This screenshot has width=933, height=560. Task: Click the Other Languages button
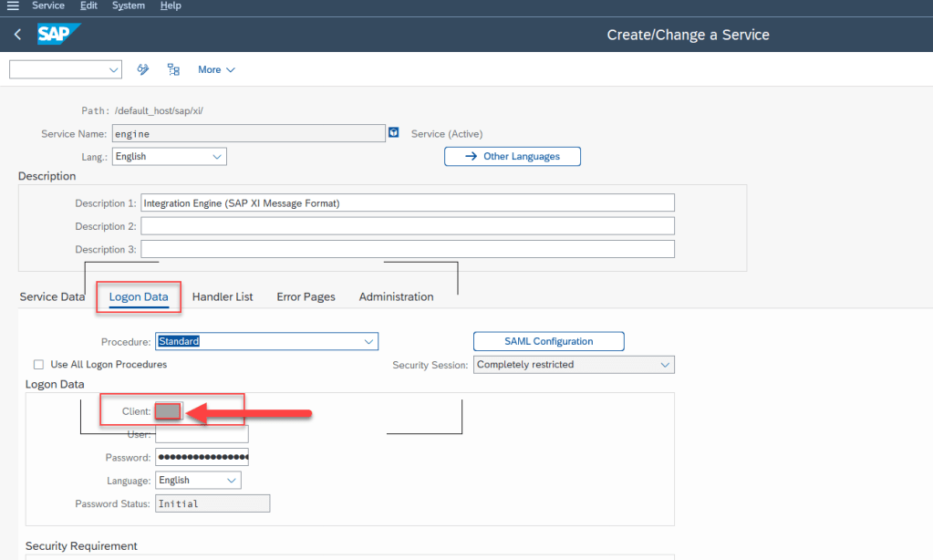point(512,156)
